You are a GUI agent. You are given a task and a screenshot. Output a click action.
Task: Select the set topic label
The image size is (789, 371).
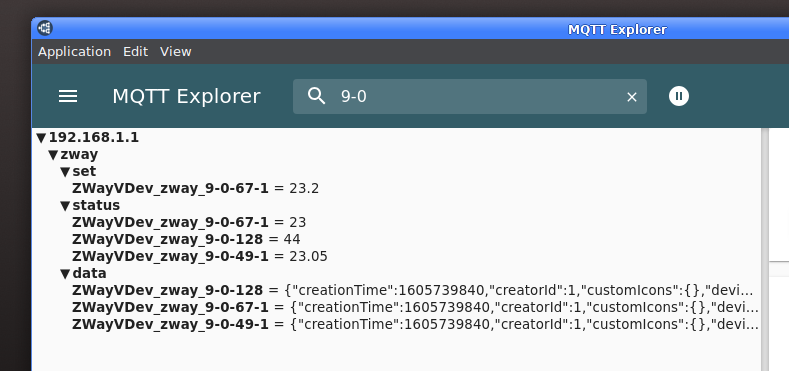[84, 172]
